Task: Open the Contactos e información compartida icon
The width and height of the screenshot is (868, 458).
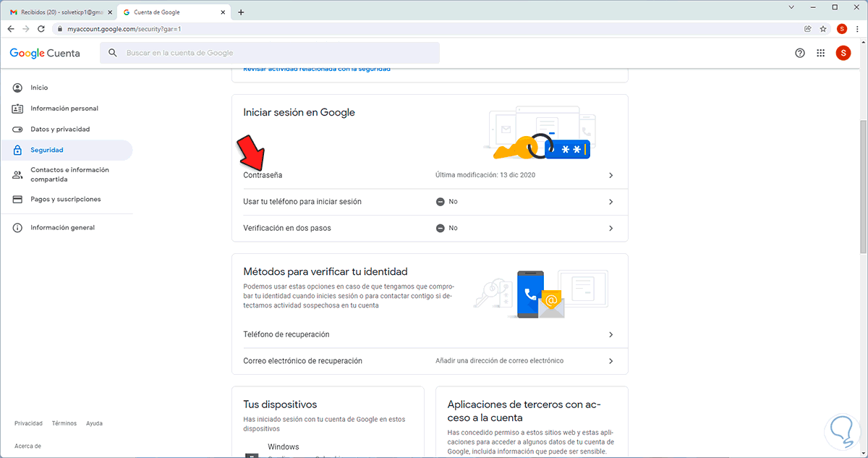Action: [17, 174]
